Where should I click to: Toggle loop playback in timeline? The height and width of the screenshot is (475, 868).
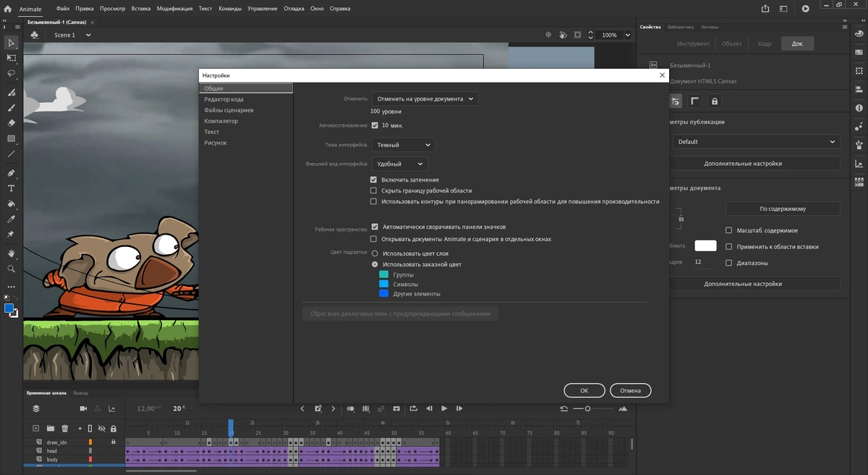(414, 408)
